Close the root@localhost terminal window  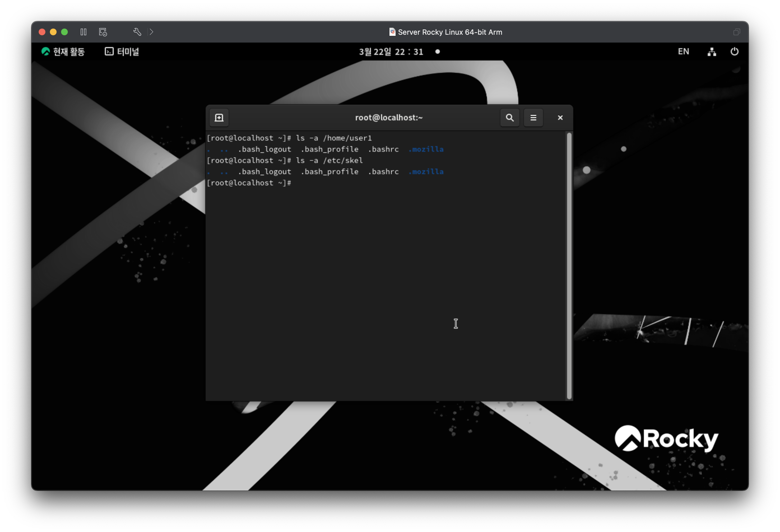(x=560, y=118)
